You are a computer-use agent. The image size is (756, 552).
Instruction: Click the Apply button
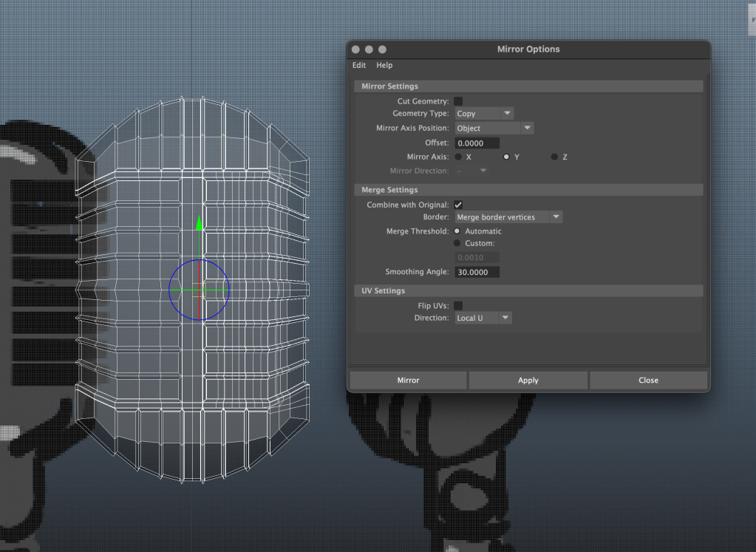[528, 381]
